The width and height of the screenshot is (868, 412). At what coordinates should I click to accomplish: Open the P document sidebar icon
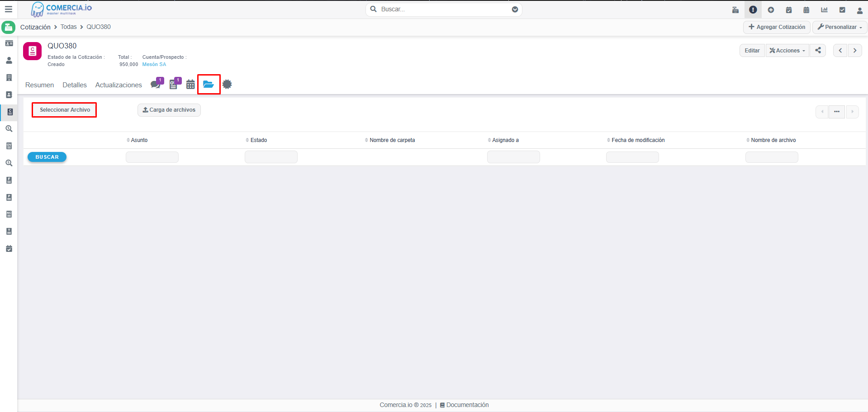pos(9,197)
